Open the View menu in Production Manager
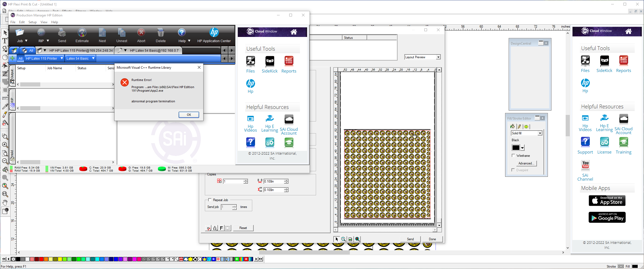 click(44, 22)
